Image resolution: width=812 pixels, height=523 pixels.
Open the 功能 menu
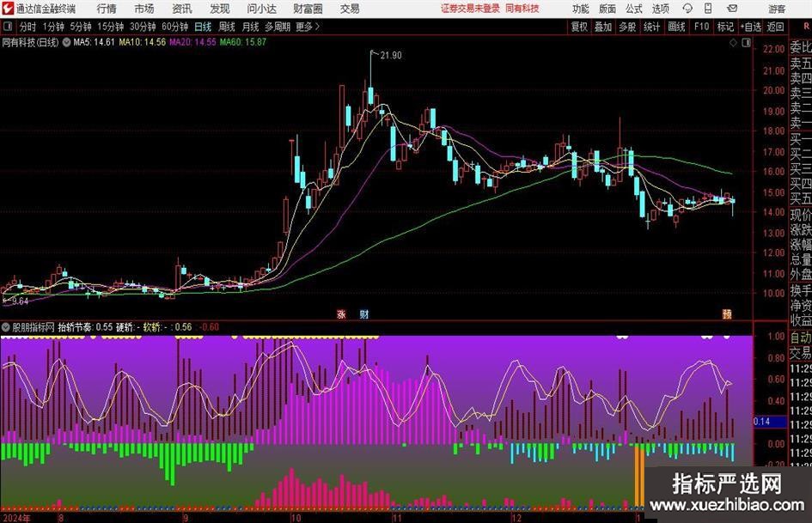(581, 9)
